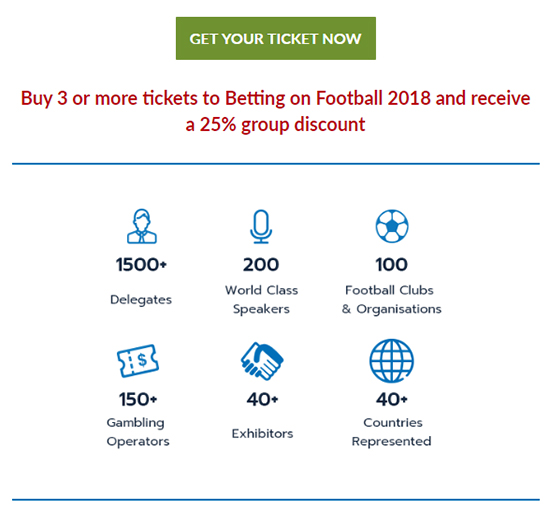Screen dimensions: 550x525
Task: Select the Exhibitors label
Action: click(262, 434)
